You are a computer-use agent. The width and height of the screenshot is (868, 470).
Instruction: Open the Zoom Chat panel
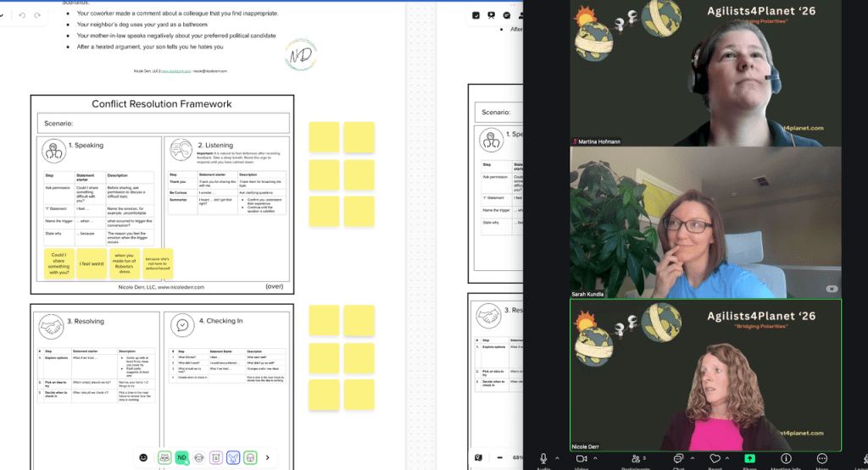point(678,458)
